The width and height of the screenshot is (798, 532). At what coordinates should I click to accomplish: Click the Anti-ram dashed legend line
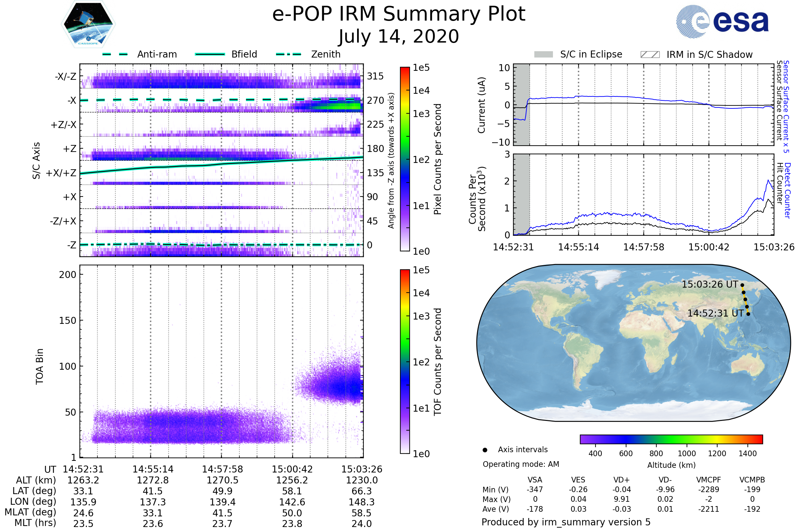pos(115,54)
